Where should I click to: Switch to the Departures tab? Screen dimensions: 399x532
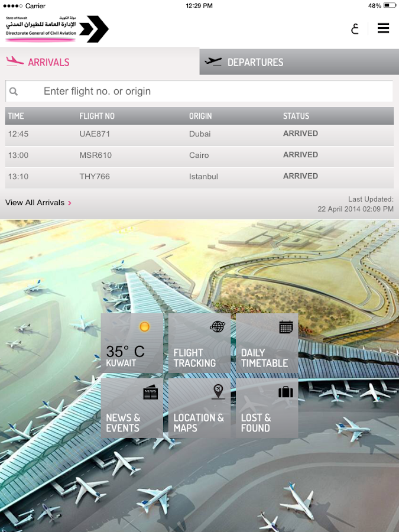pos(299,61)
